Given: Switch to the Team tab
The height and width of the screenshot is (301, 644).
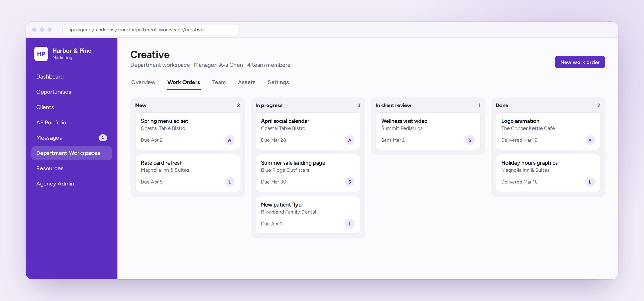Looking at the screenshot, I should tap(219, 82).
